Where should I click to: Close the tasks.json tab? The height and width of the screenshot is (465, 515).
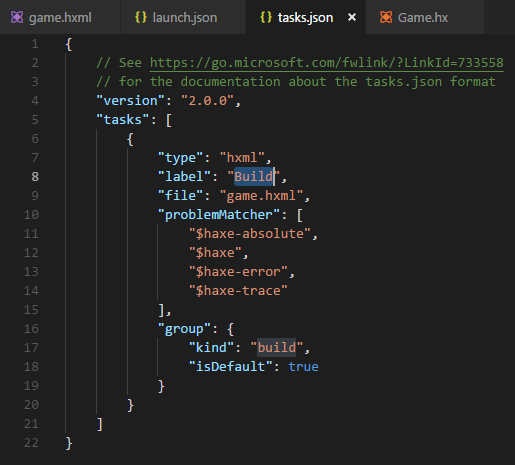(352, 17)
